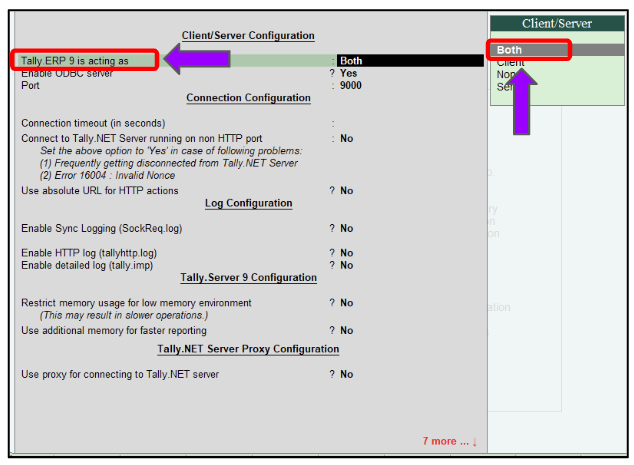
Task: Click the 'Both' value field for acting as
Action: (410, 61)
